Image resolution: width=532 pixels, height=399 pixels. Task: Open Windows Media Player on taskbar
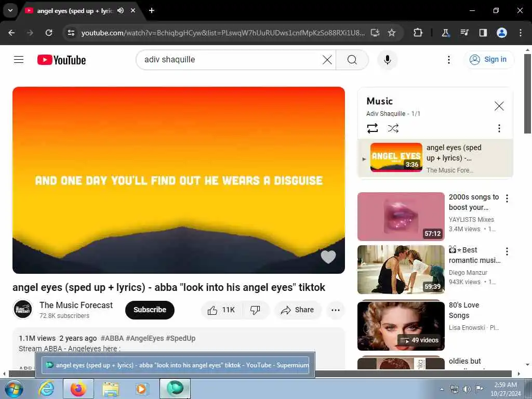click(142, 389)
